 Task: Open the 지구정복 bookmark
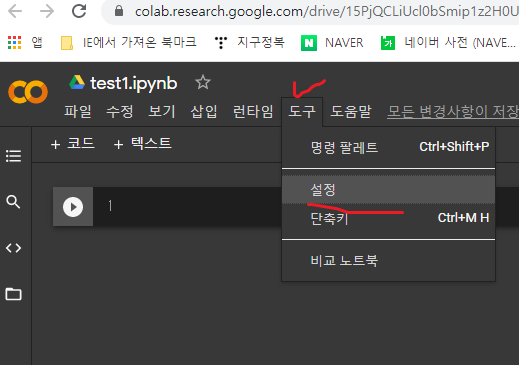tap(249, 43)
